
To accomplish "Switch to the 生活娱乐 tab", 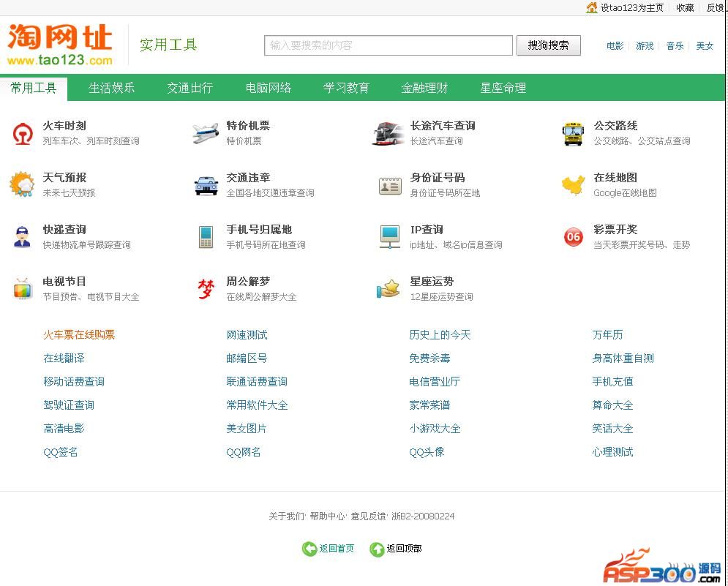I will (x=111, y=88).
